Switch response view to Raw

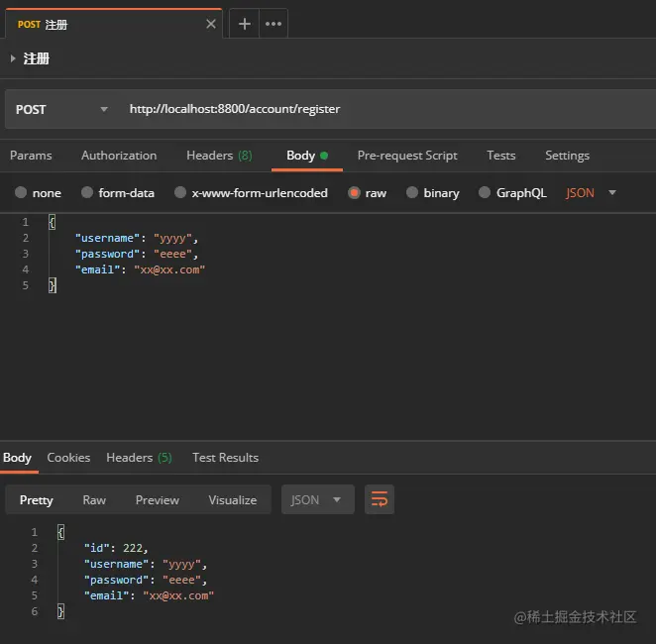click(94, 500)
